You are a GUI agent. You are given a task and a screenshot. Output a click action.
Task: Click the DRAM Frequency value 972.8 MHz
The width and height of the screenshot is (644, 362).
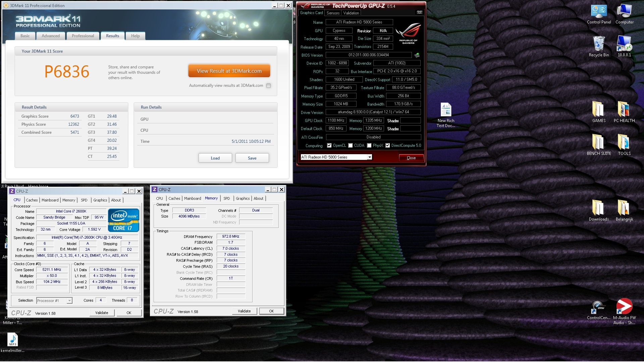coord(231,237)
